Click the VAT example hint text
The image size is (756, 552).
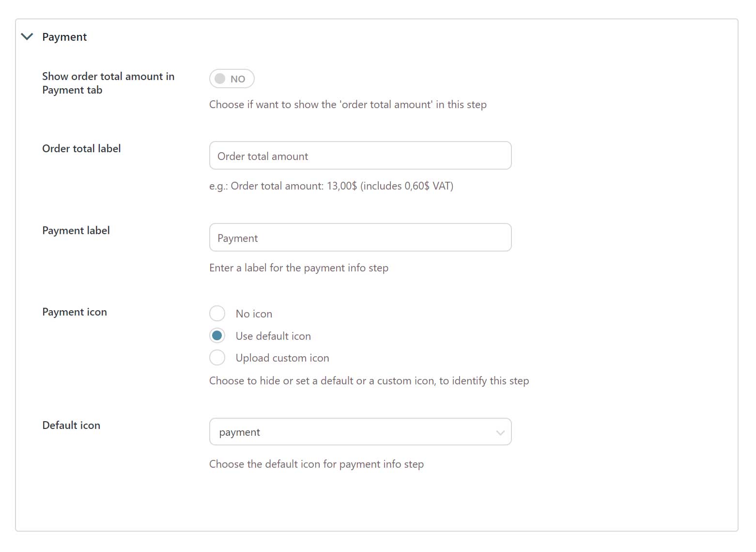tap(331, 186)
